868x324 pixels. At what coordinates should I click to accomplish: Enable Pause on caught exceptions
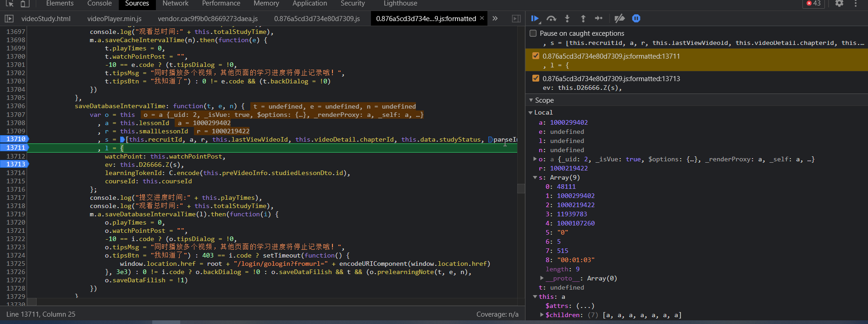click(533, 33)
